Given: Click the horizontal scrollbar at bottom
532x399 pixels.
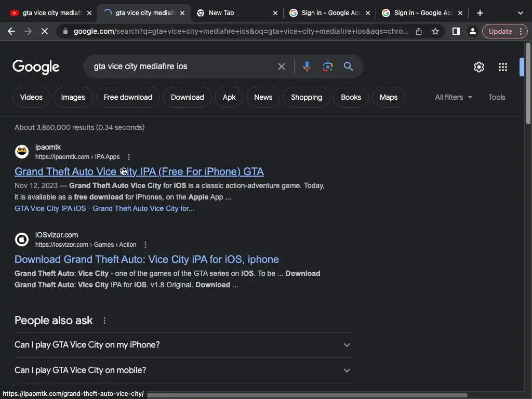Looking at the screenshot, I should (x=307, y=395).
